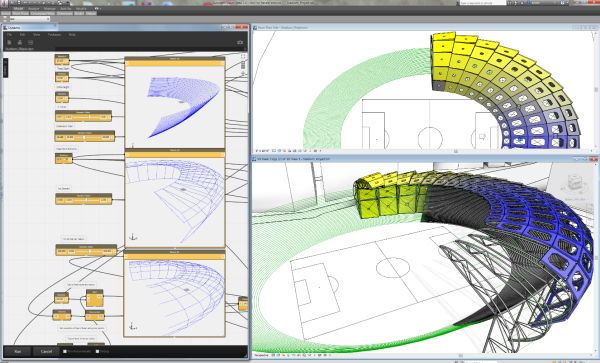Image resolution: width=600 pixels, height=363 pixels.
Task: Click the first Double Slider node track
Action: click(x=83, y=117)
